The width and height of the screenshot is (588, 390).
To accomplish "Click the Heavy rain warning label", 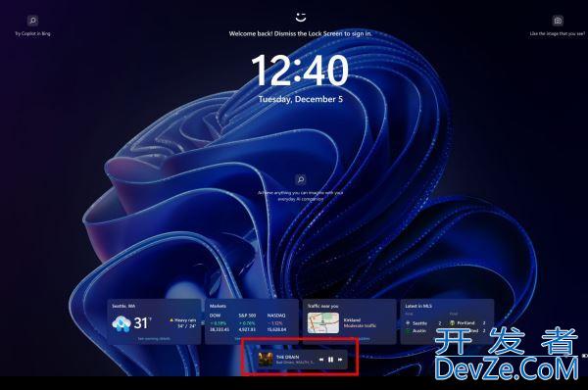I will [183, 320].
